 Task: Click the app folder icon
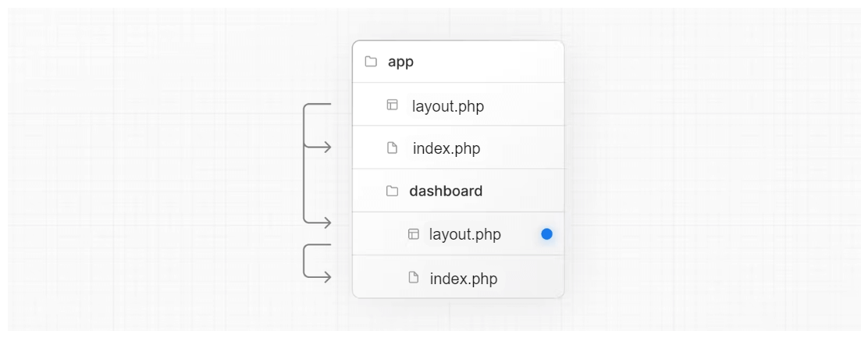coord(371,62)
